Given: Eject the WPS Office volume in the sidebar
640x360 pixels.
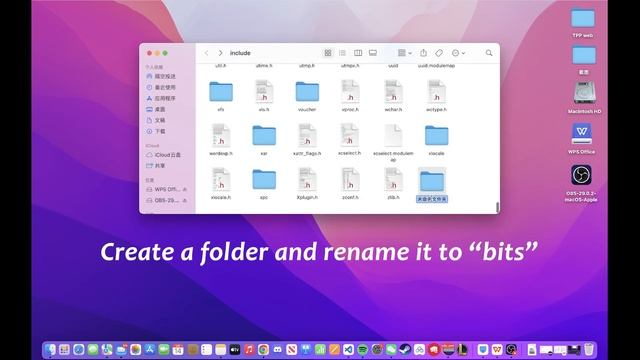Looking at the screenshot, I should 185,189.
